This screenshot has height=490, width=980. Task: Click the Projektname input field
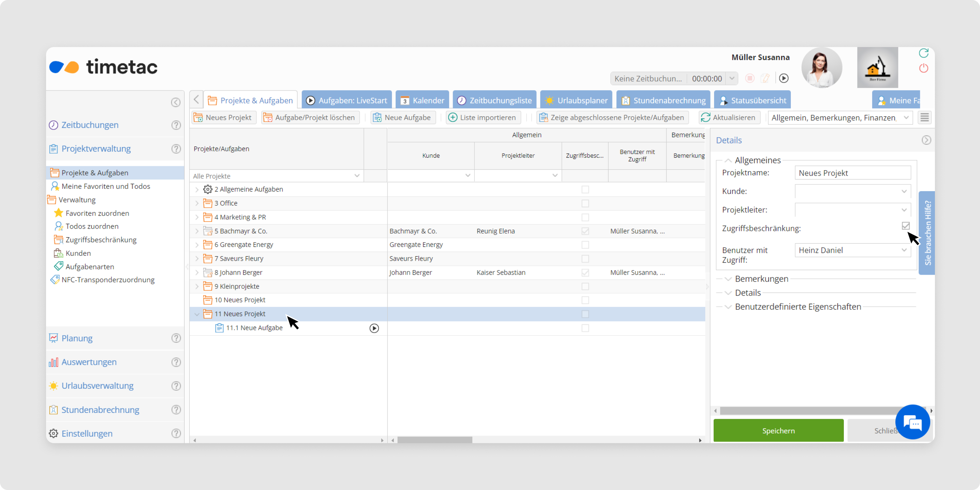[x=852, y=173]
